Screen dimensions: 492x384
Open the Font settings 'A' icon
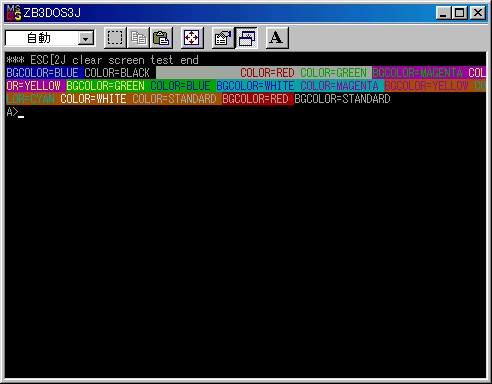277,38
